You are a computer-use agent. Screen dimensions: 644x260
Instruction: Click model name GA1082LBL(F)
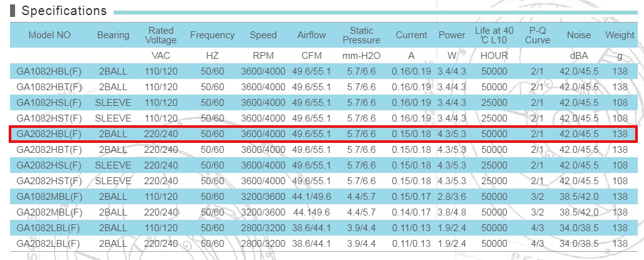click(48, 227)
